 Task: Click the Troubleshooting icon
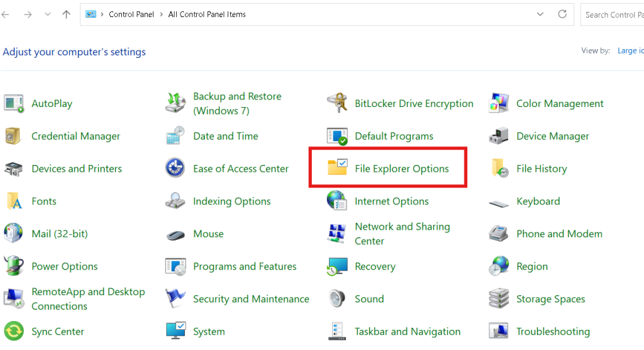pyautogui.click(x=499, y=331)
